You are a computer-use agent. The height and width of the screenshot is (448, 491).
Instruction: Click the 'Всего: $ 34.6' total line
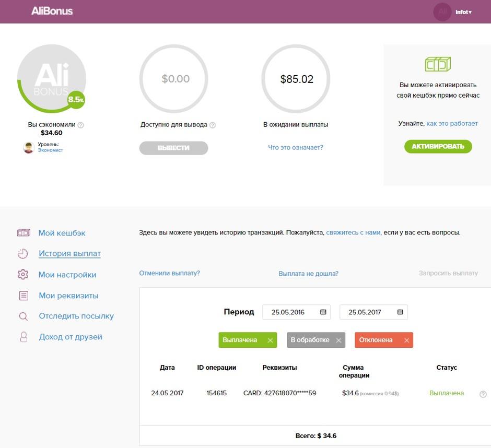pos(316,436)
